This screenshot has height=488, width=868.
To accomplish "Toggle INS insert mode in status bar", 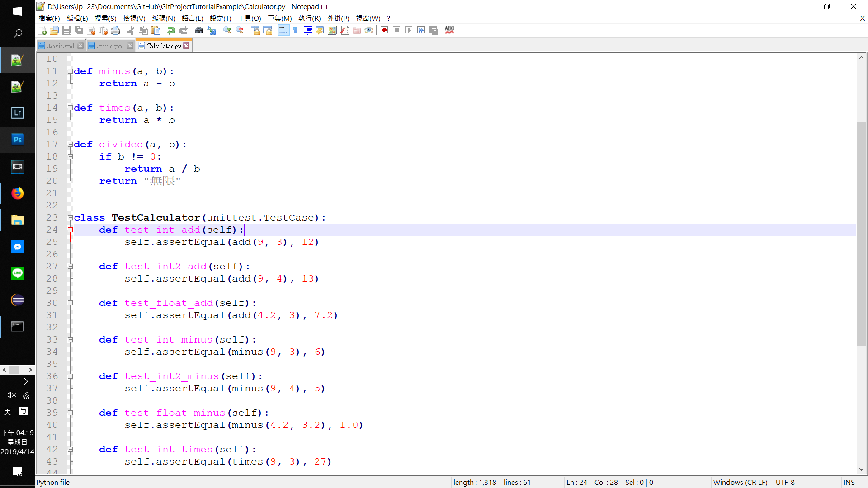I will coord(849,482).
